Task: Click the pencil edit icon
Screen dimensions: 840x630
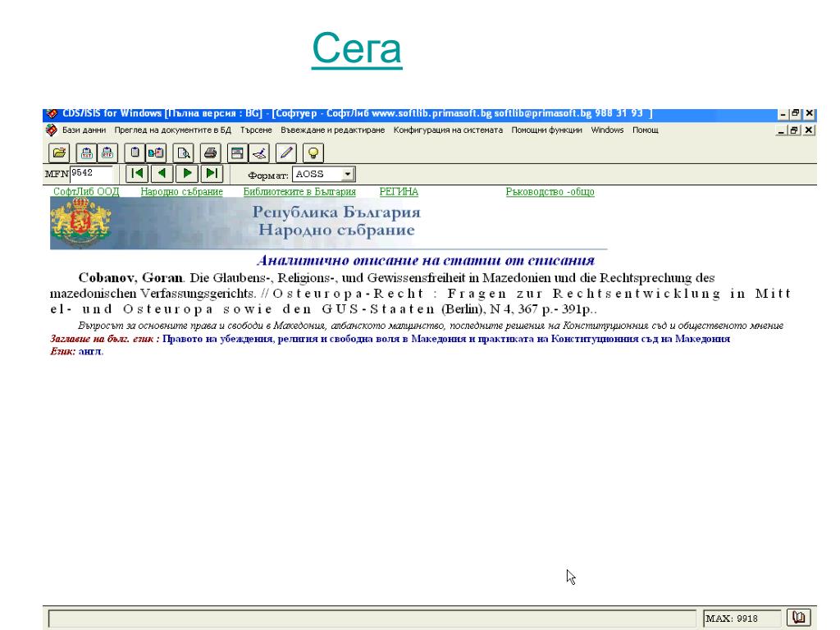Action: pos(286,153)
